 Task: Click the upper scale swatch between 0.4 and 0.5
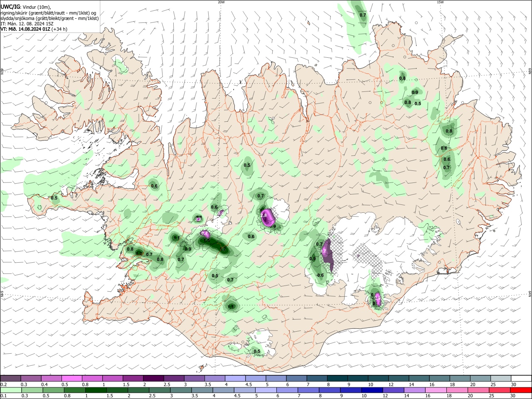(51, 378)
